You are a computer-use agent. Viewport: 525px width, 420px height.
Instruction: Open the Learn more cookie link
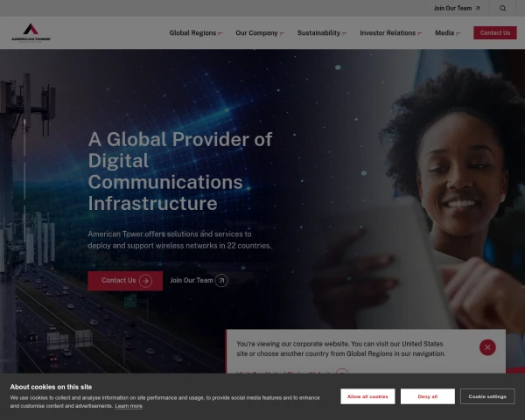click(129, 406)
